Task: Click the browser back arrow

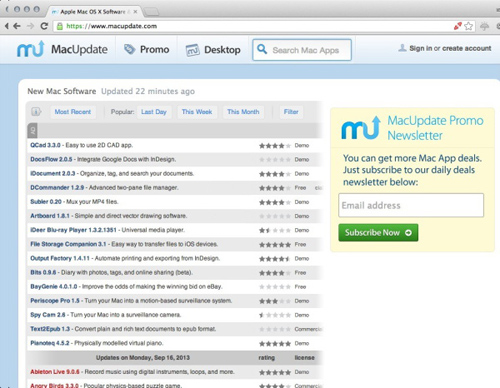Action: coord(17,26)
